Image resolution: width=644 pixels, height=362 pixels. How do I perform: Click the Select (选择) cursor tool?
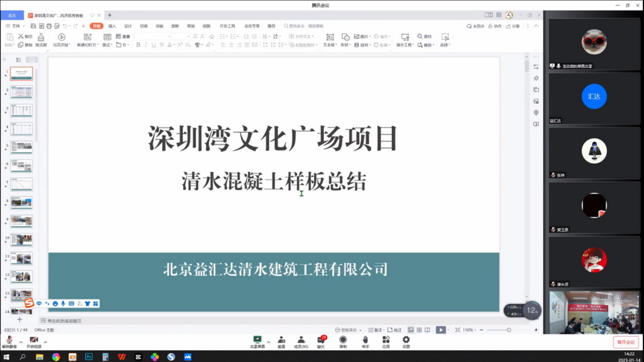pyautogui.click(x=445, y=37)
